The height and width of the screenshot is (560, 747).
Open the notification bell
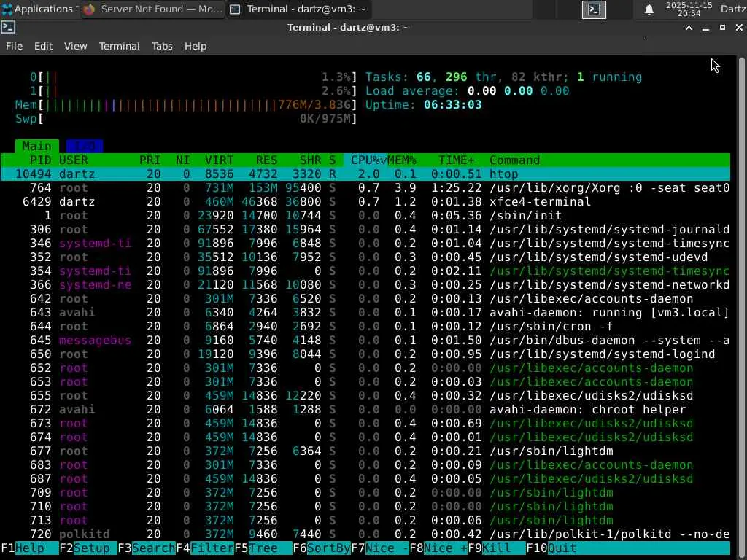[649, 9]
